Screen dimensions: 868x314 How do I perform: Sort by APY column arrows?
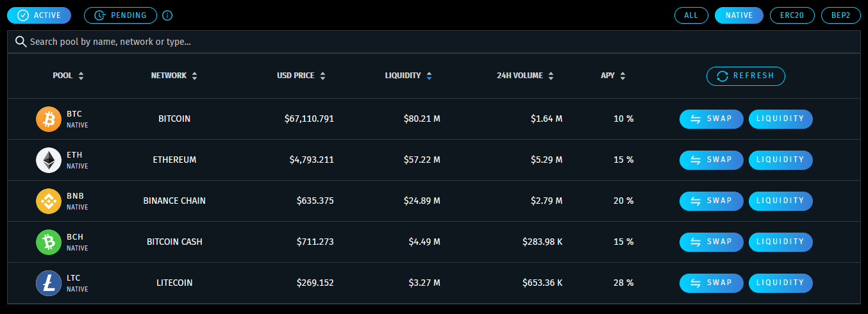(x=622, y=76)
